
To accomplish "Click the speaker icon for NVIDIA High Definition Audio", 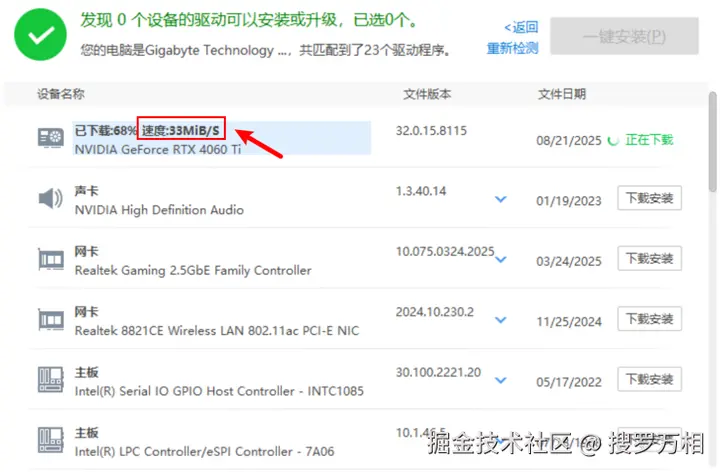I will click(x=51, y=199).
